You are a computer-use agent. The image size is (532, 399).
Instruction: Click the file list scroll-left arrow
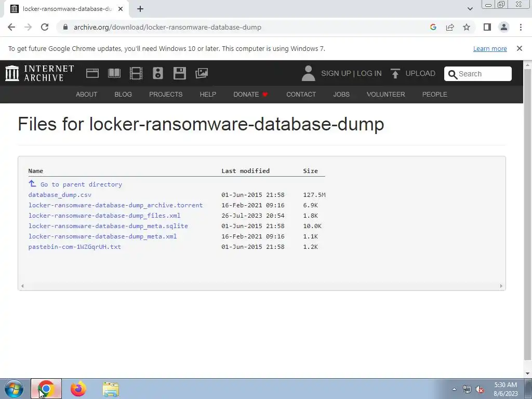tap(22, 286)
